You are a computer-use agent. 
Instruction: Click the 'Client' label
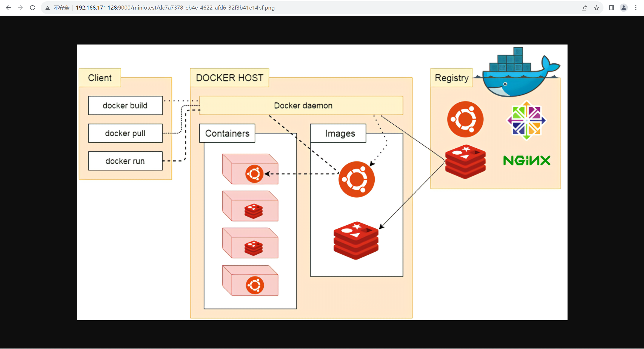coord(100,78)
